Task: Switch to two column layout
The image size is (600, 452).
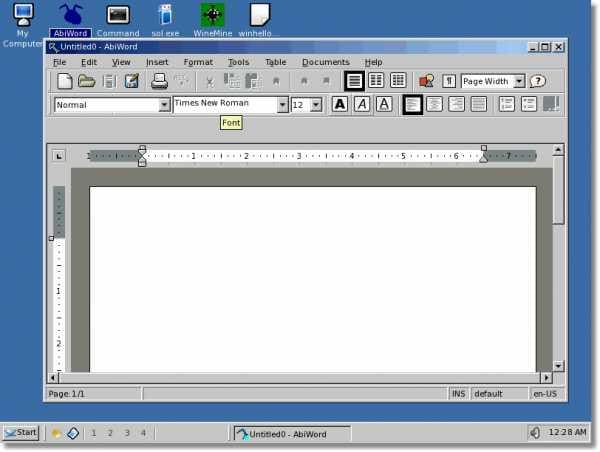Action: [x=376, y=80]
